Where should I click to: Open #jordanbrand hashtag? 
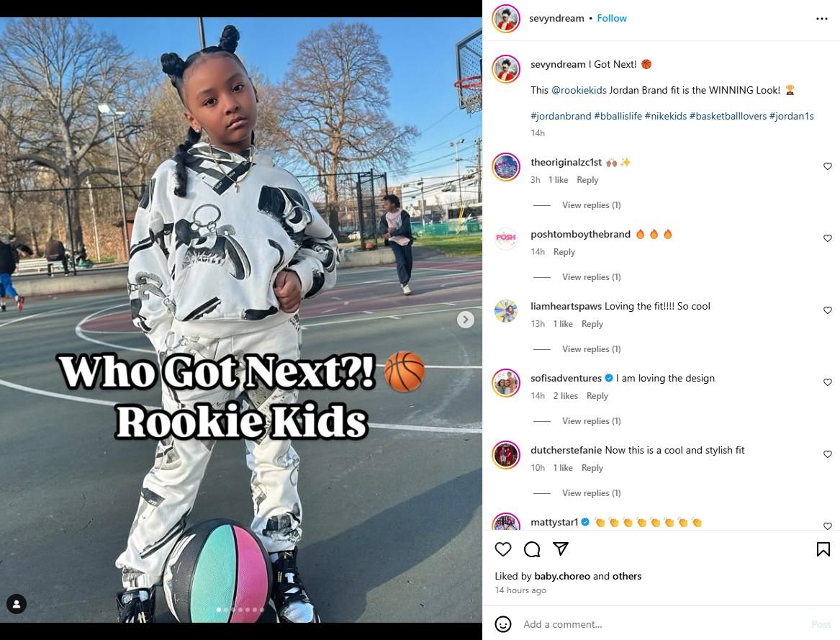pyautogui.click(x=560, y=116)
